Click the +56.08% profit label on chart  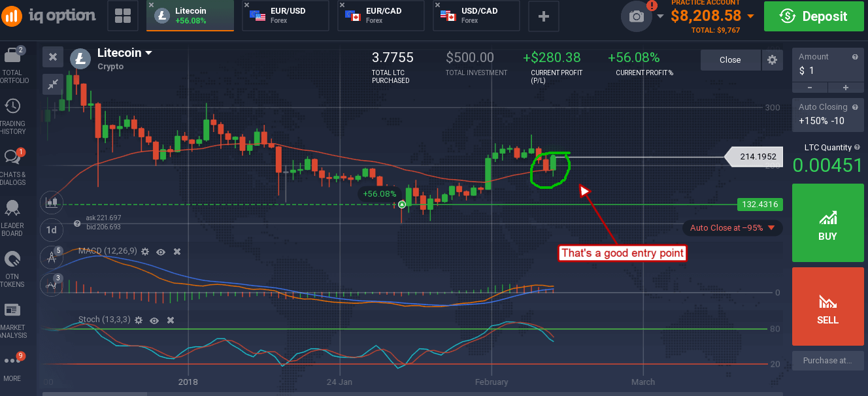[380, 194]
